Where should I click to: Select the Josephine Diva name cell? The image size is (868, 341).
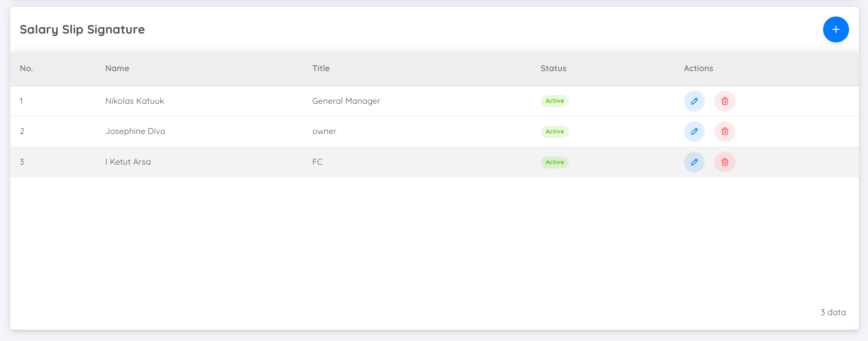135,132
